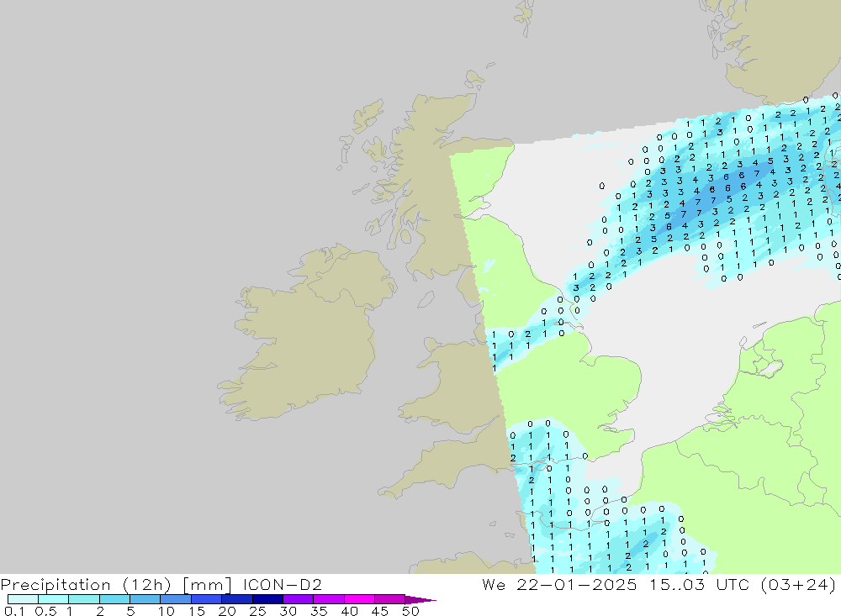
Task: Click the Isle of Man on the map
Action: click(426, 299)
